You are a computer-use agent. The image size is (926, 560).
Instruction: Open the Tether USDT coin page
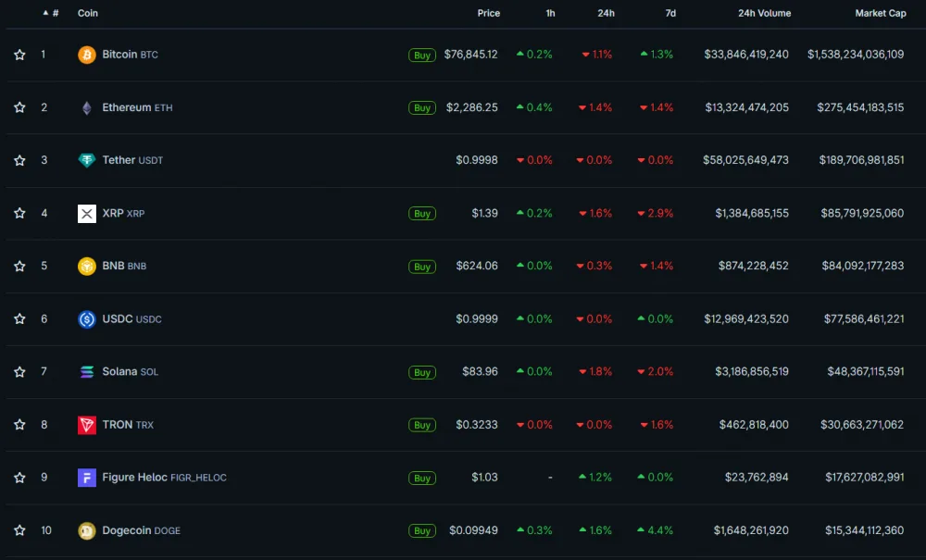coord(132,160)
